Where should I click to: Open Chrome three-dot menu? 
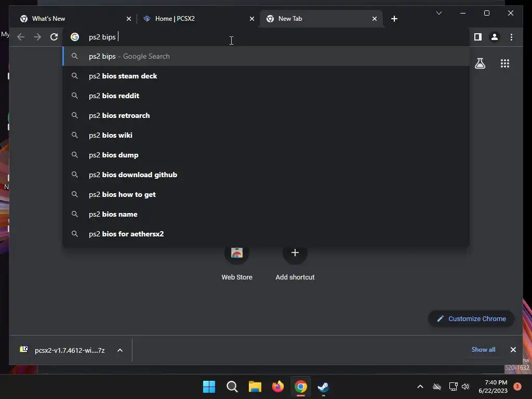click(x=511, y=37)
